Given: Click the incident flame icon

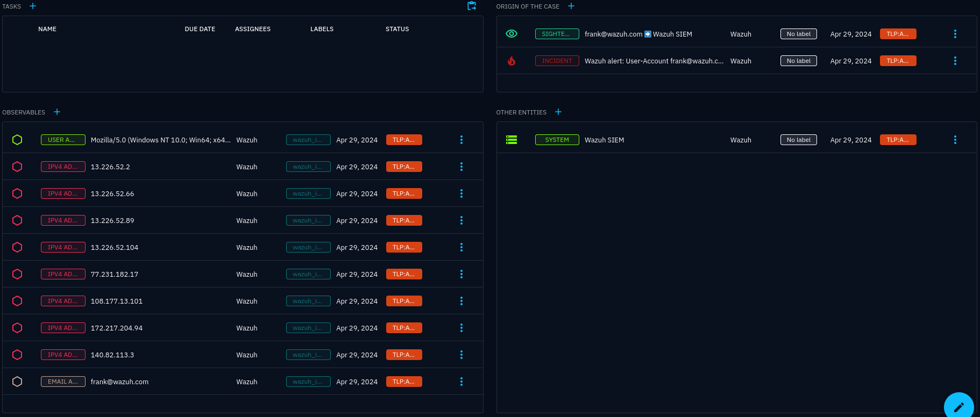Looking at the screenshot, I should (512, 61).
